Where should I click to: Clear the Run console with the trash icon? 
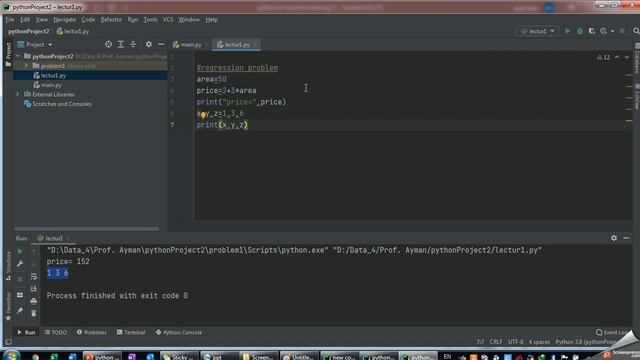(33, 313)
